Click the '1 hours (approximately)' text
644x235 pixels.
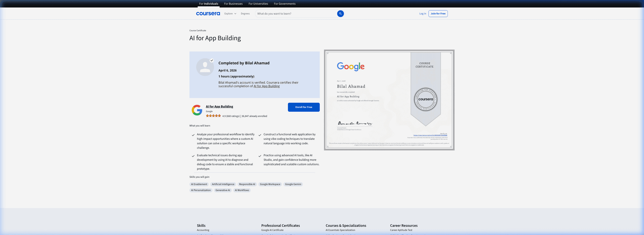coord(236,76)
